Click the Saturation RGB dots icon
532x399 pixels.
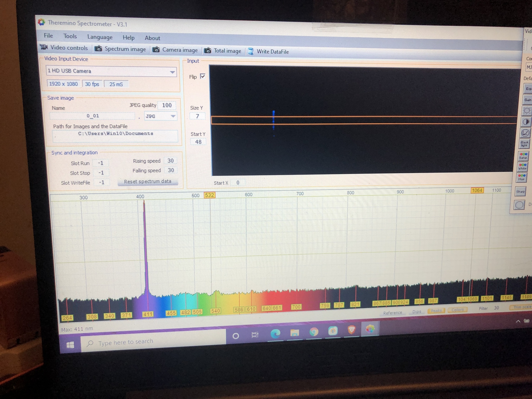(523, 156)
